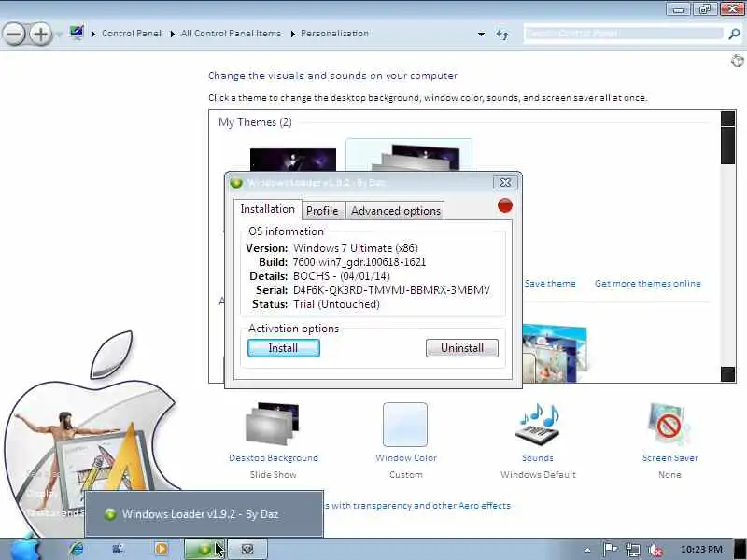
Task: Click the 10:23 PM system clock
Action: click(x=701, y=550)
